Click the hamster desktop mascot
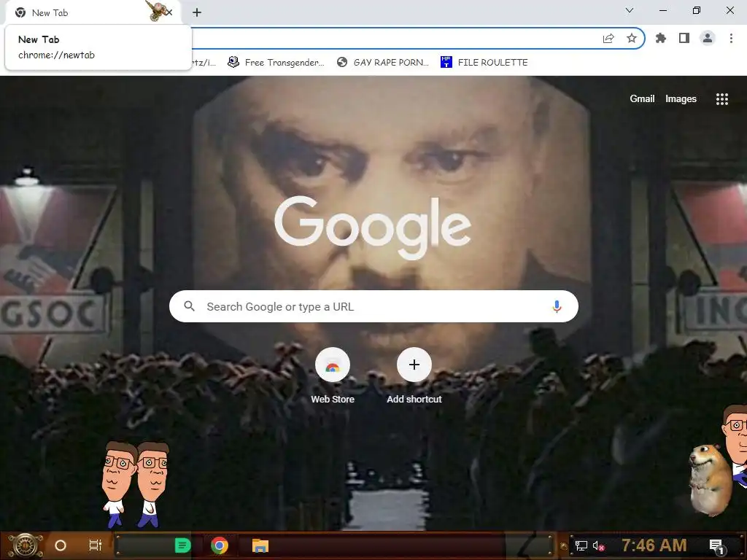747x560 pixels. click(709, 480)
